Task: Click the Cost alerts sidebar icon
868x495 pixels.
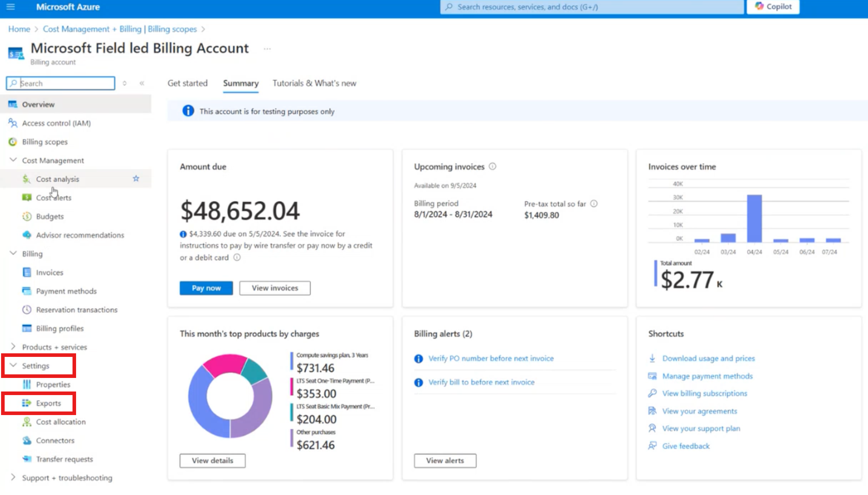Action: coord(27,197)
